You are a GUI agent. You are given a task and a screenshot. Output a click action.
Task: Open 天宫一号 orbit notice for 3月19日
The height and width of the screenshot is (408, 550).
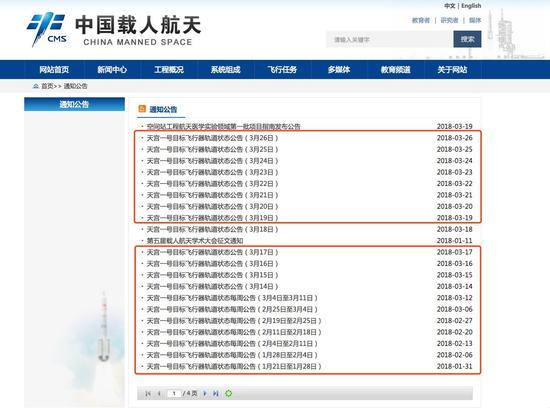(x=212, y=218)
